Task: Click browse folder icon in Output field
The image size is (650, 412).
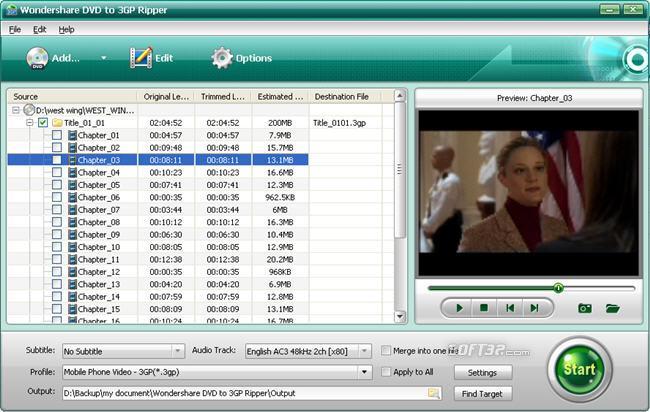Action: point(434,393)
